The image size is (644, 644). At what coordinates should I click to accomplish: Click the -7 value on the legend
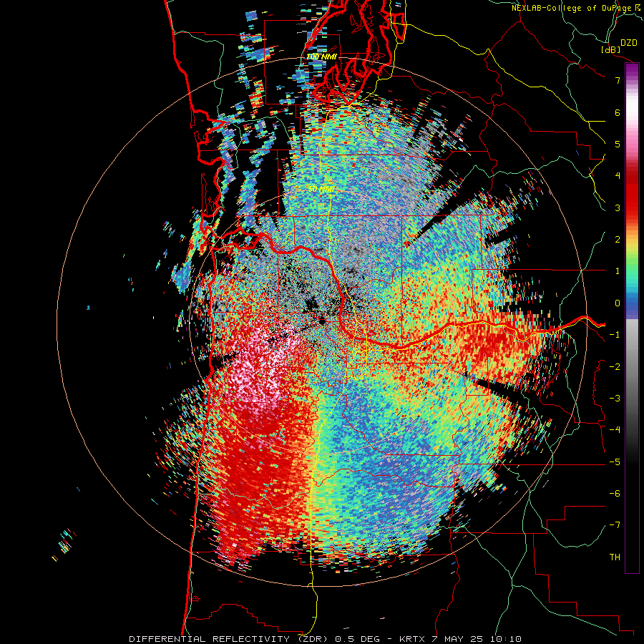615,525
